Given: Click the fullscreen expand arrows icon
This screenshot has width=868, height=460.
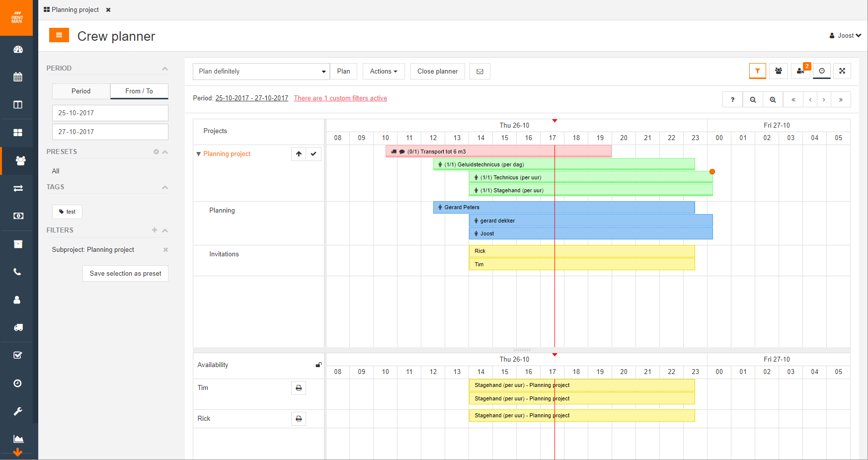Looking at the screenshot, I should coord(842,71).
